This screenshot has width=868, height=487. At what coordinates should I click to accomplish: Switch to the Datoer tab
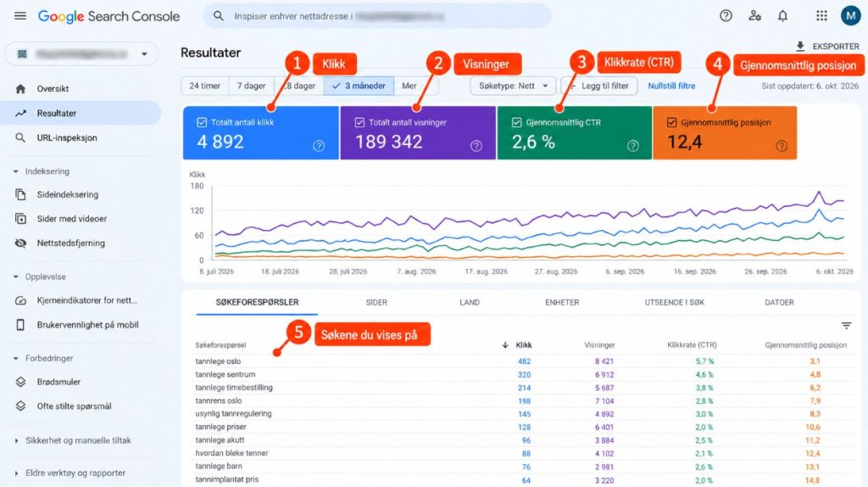pos(779,303)
